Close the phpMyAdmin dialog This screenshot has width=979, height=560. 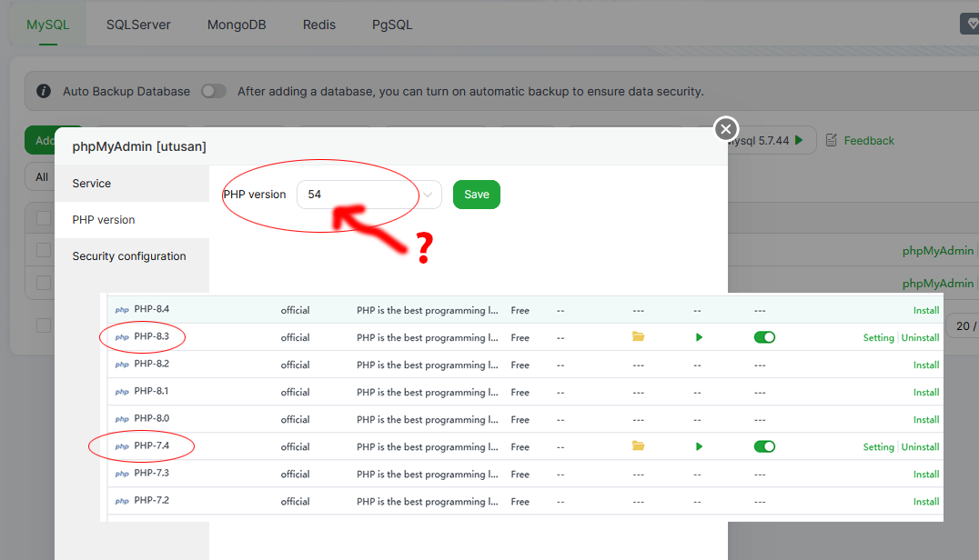click(725, 129)
